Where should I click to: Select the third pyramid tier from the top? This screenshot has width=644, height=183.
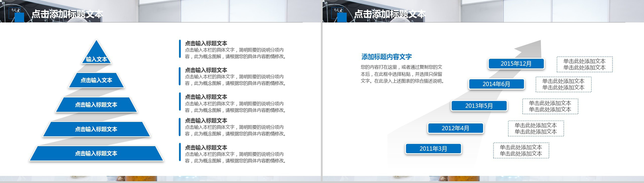pyautogui.click(x=97, y=105)
